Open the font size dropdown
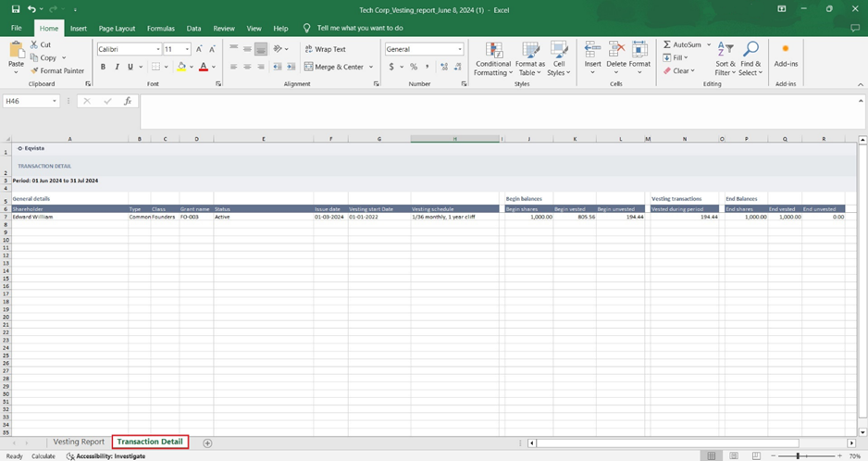The height and width of the screenshot is (461, 868). [x=187, y=49]
